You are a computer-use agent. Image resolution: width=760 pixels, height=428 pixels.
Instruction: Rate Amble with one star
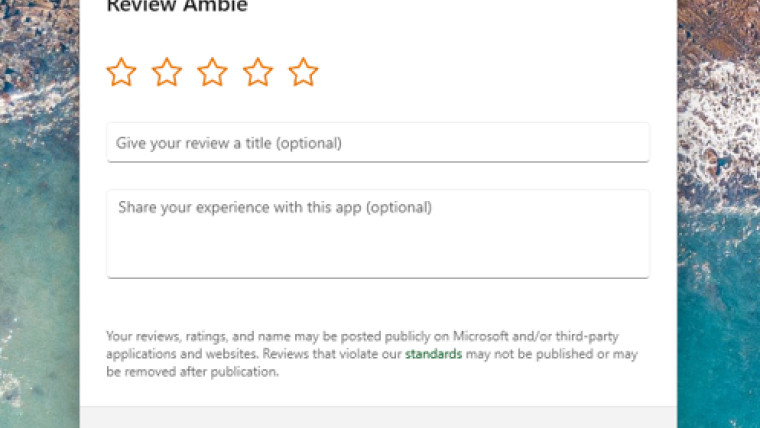coord(121,72)
